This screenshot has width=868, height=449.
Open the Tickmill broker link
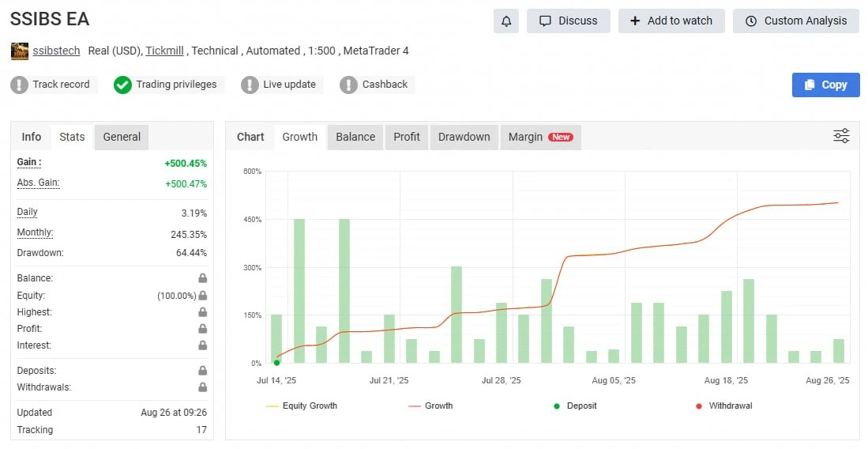coord(164,51)
